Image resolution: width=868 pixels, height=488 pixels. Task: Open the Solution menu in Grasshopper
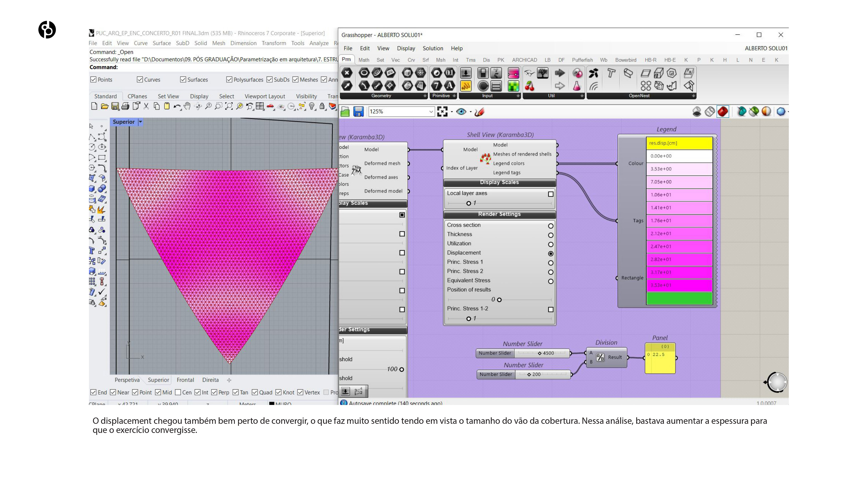(433, 48)
